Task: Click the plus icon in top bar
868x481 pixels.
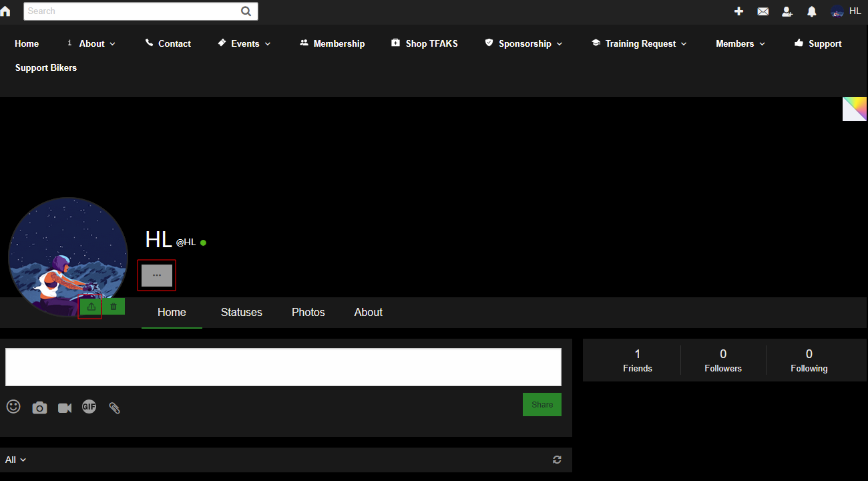Action: 738,11
